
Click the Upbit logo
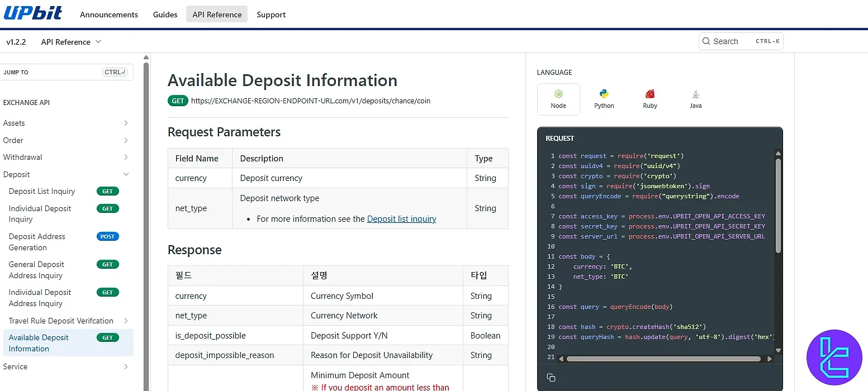click(x=33, y=13)
